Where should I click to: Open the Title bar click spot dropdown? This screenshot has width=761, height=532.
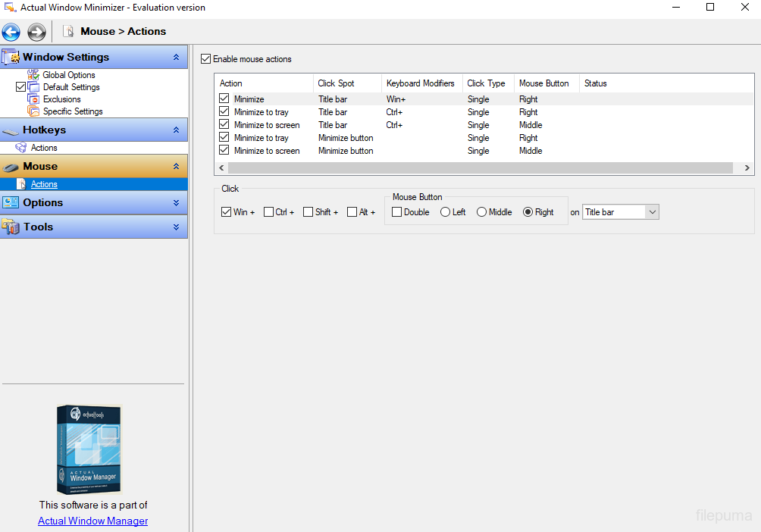pyautogui.click(x=652, y=212)
